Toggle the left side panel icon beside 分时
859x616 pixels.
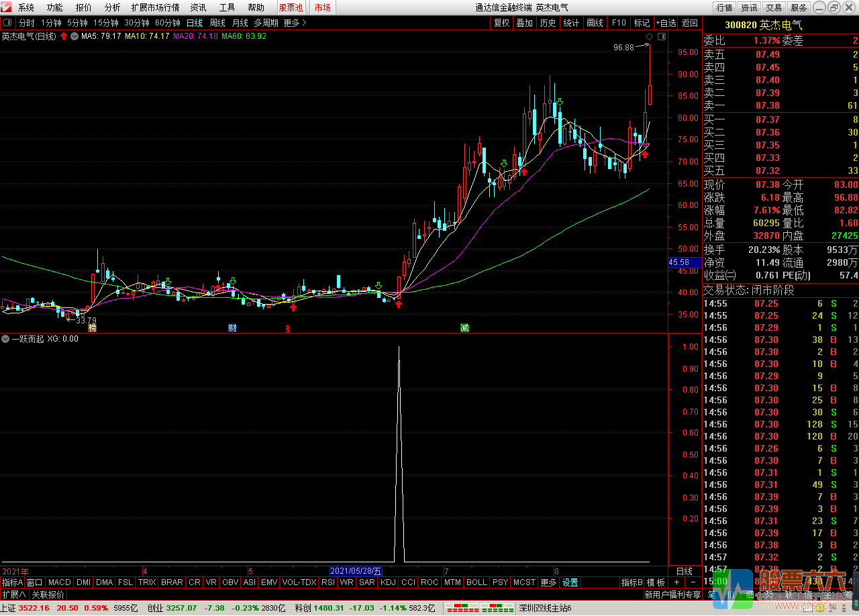tap(9, 23)
